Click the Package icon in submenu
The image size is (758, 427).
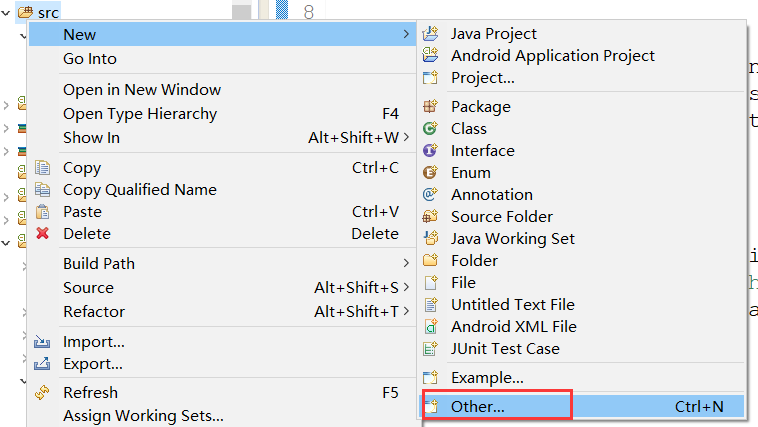pyautogui.click(x=431, y=107)
